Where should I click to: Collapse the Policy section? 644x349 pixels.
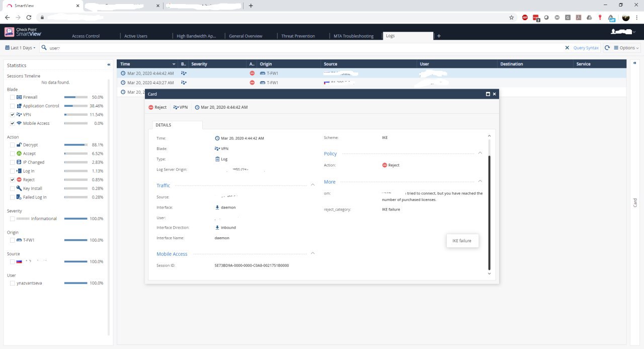point(480,153)
